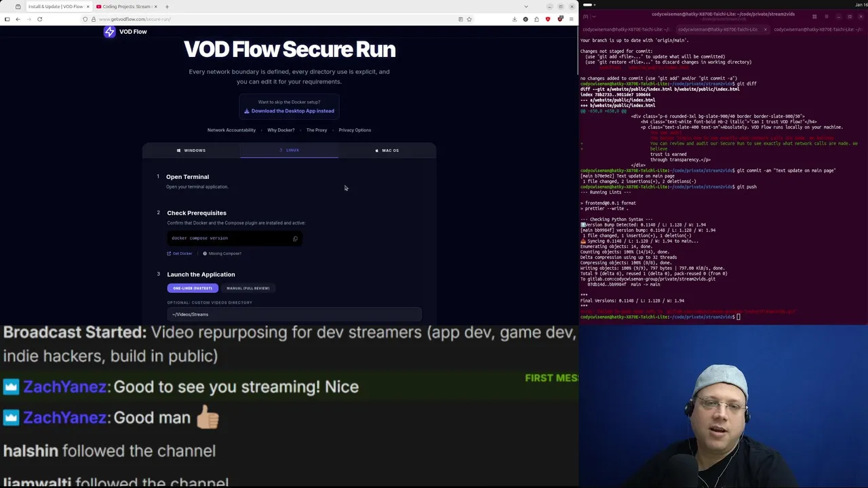
Task: Click Download the Desktop App instead
Action: (290, 111)
